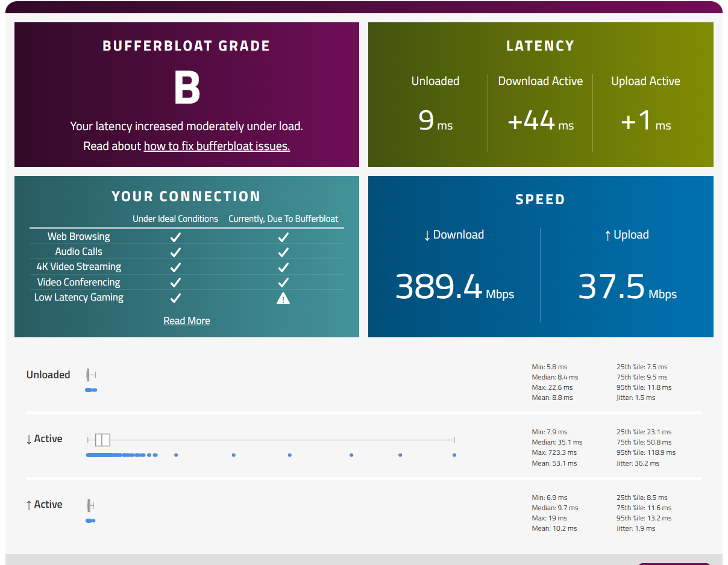Click the "Audio Calls" row label
This screenshot has height=565, width=728.
(x=79, y=252)
